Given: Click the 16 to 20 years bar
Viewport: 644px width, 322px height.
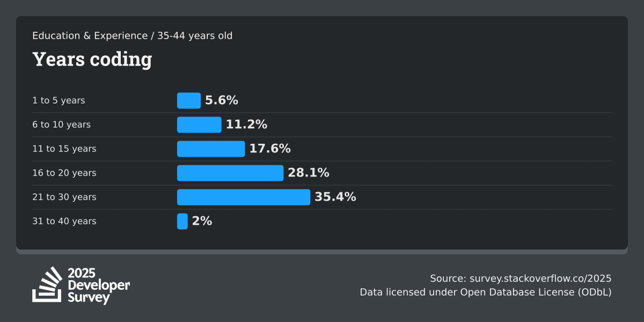Looking at the screenshot, I should coord(230,173).
